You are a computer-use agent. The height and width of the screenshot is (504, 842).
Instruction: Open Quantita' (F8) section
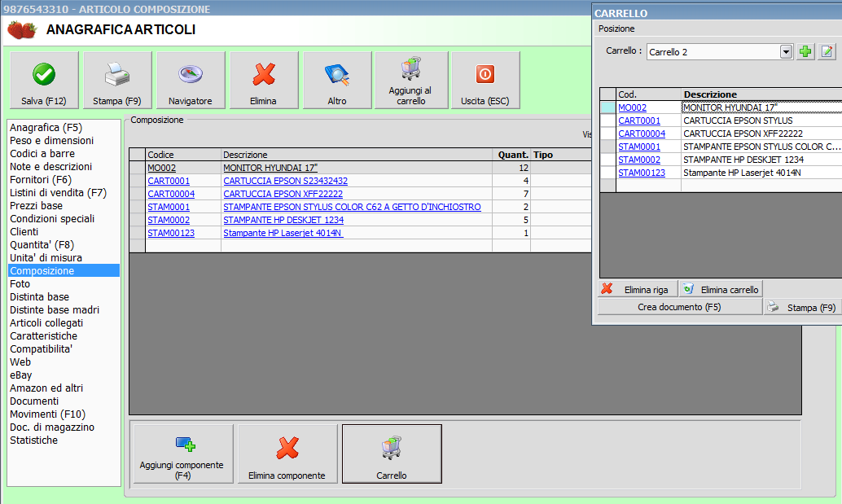(x=42, y=245)
